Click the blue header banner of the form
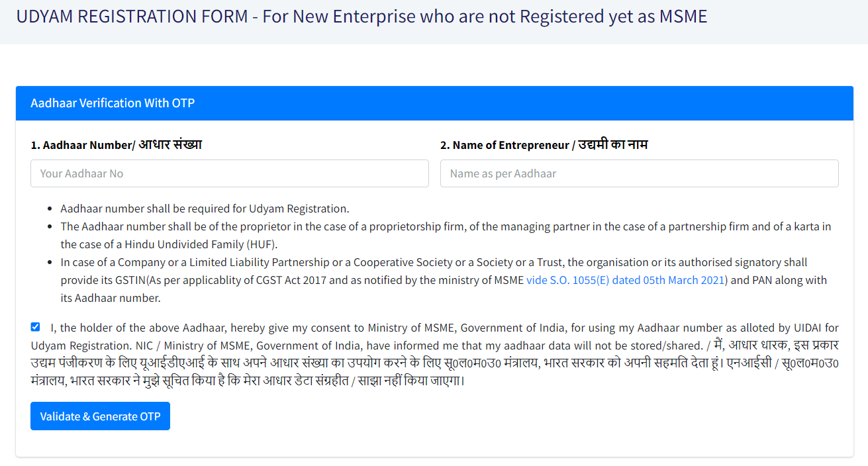The image size is (868, 466). click(x=434, y=103)
